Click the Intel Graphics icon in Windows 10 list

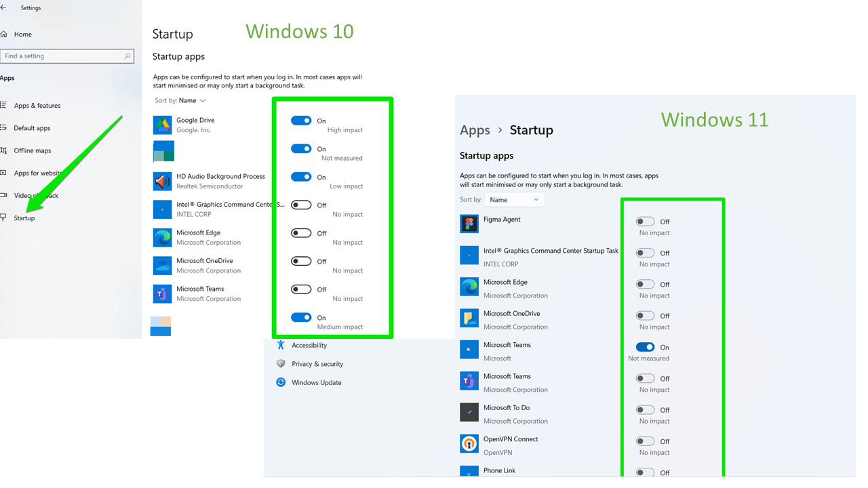point(162,209)
